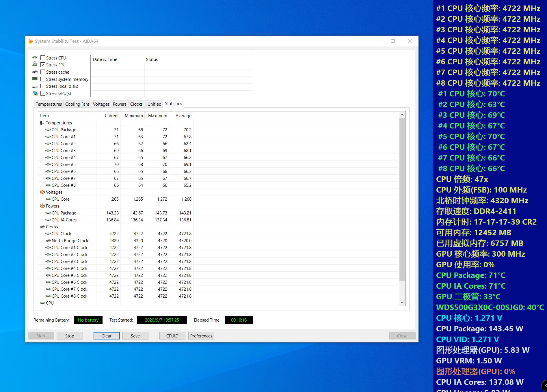Click the Average column header
This screenshot has height=392, width=547.
(x=183, y=116)
